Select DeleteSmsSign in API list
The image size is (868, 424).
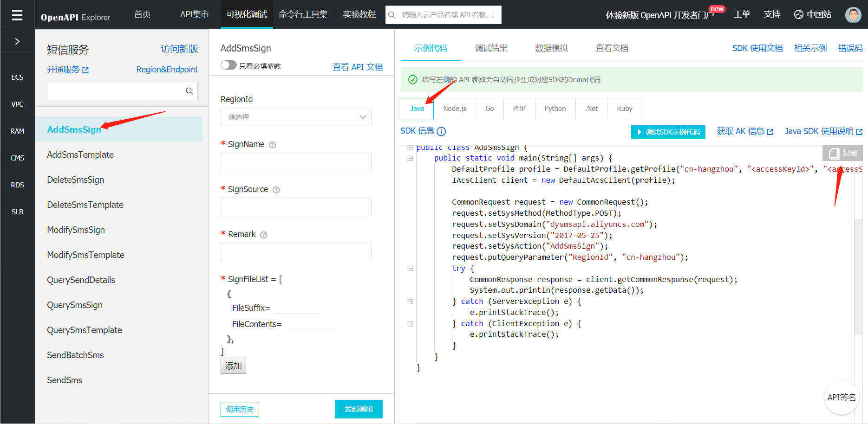tap(75, 180)
